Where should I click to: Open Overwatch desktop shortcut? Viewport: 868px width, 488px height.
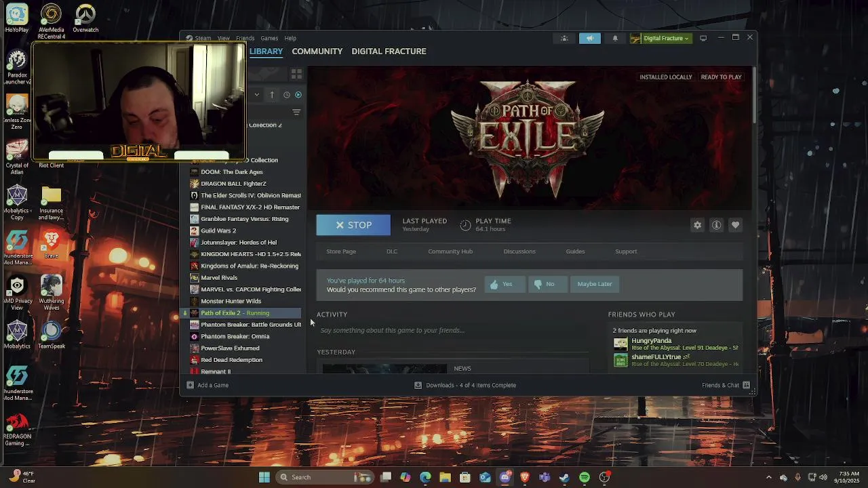85,18
